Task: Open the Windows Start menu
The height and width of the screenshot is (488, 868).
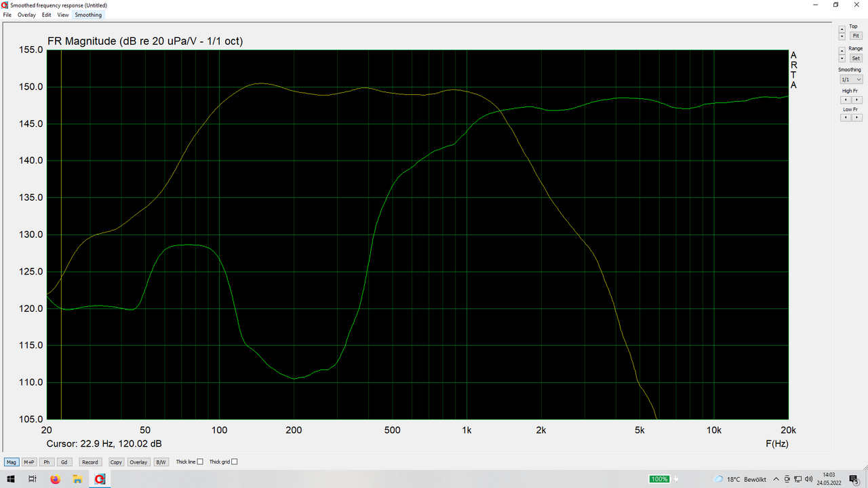Action: click(x=11, y=479)
